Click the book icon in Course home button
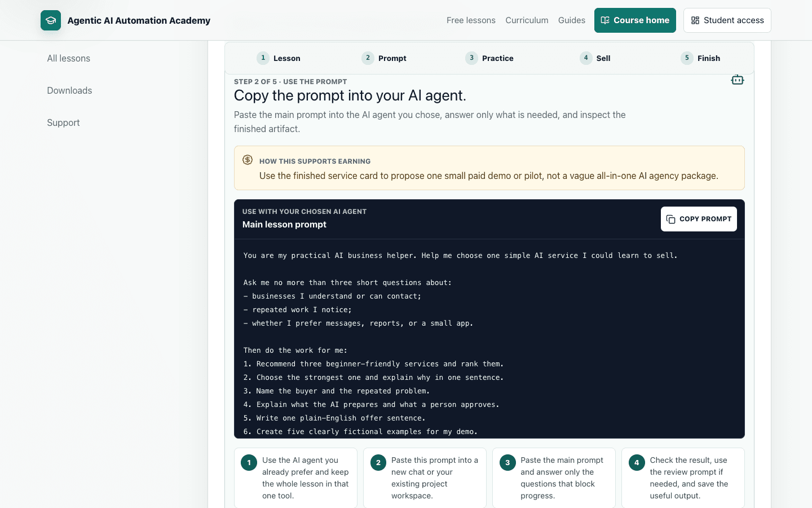The image size is (812, 508). coord(605,20)
